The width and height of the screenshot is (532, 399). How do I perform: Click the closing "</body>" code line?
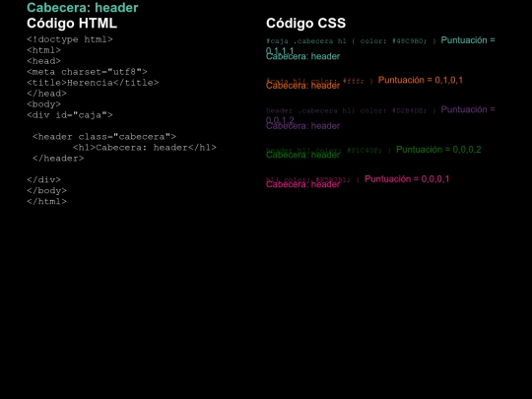pos(47,191)
